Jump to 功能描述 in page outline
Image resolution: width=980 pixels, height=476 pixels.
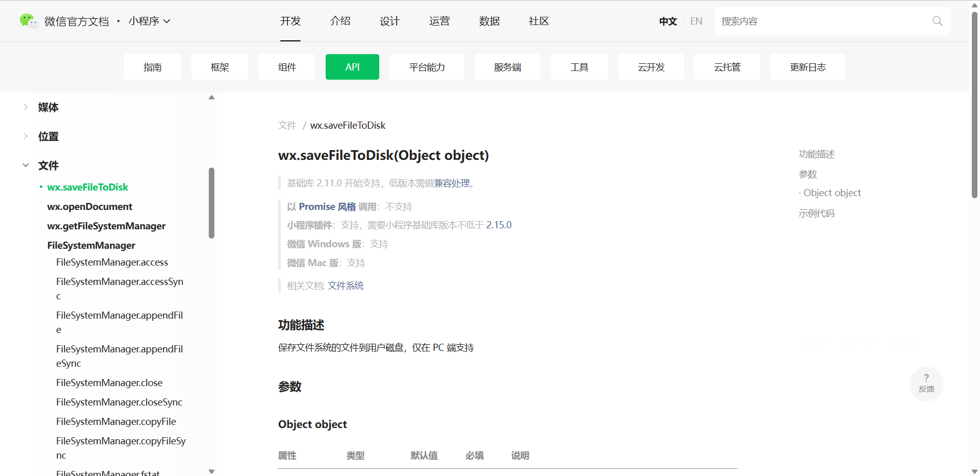(x=817, y=154)
